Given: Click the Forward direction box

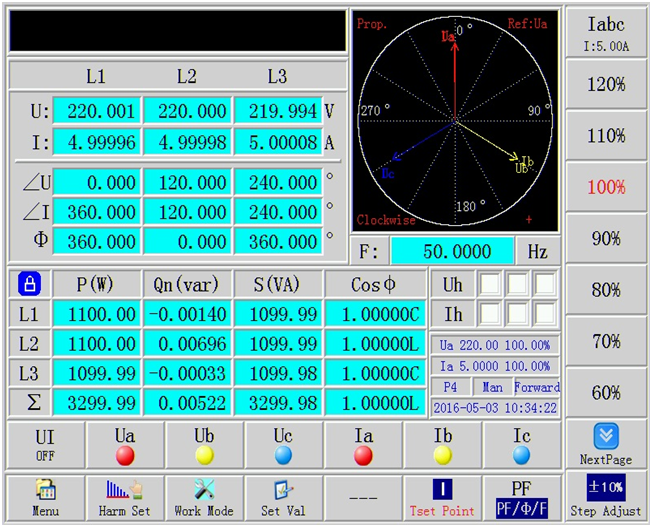Looking at the screenshot, I should (x=537, y=387).
